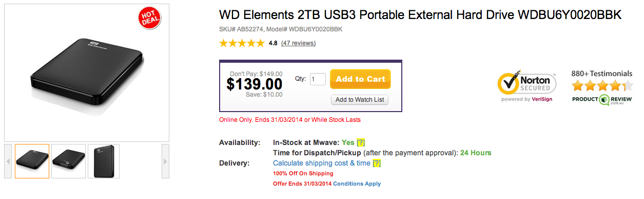The height and width of the screenshot is (199, 644).
Task: Select the second drive thumbnail
Action: point(68,161)
